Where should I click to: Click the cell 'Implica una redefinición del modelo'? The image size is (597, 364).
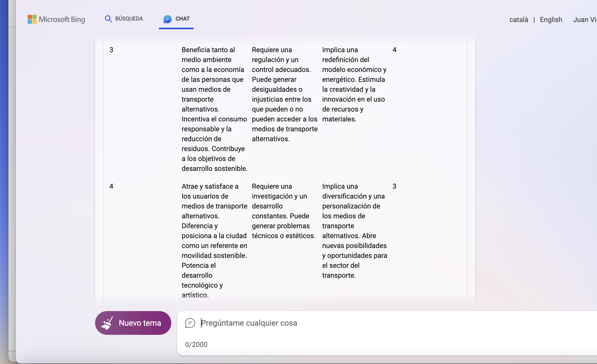coord(354,84)
